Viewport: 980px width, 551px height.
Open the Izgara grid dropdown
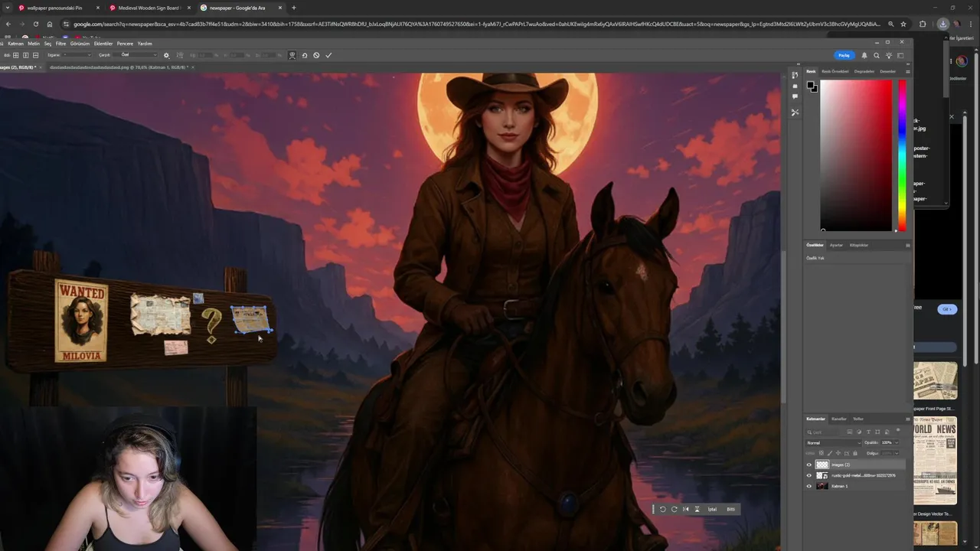77,55
